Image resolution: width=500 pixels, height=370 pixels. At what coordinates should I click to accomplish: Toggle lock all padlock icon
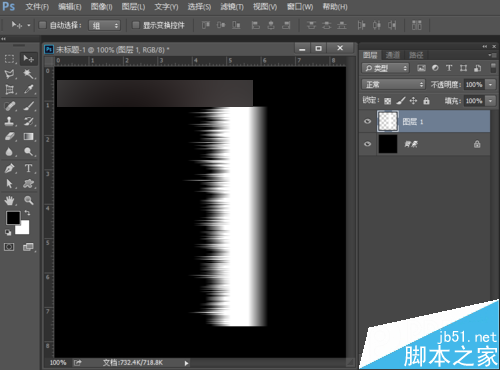(x=426, y=101)
